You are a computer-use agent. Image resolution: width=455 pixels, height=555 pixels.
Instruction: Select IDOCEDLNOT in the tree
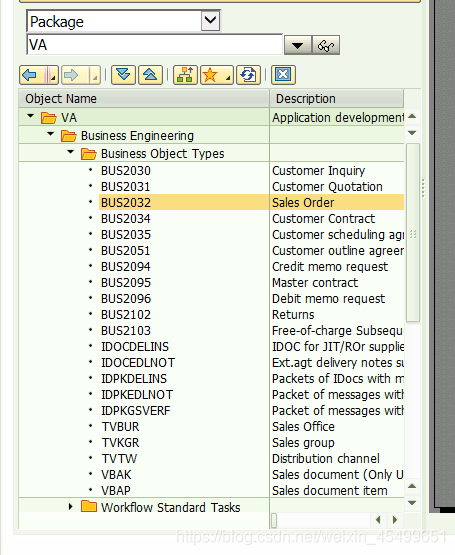click(138, 362)
